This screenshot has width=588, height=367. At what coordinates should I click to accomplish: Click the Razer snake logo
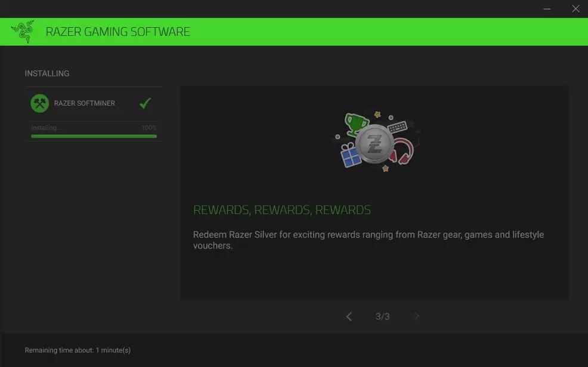(x=23, y=32)
